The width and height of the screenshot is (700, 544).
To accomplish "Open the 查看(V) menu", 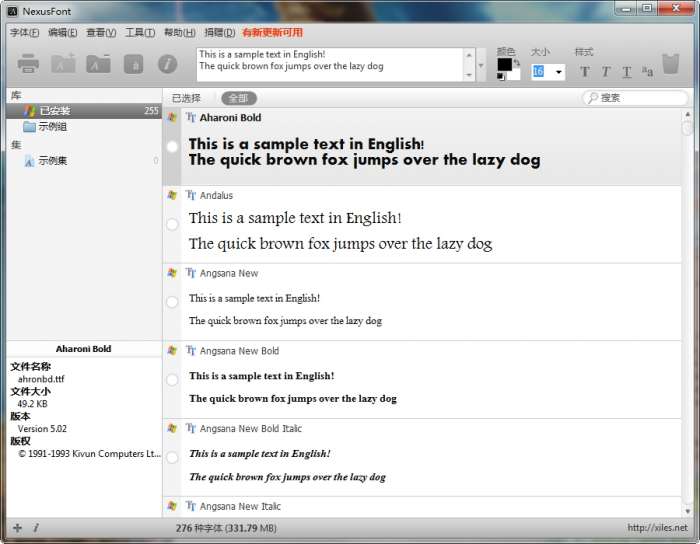I will [x=101, y=33].
